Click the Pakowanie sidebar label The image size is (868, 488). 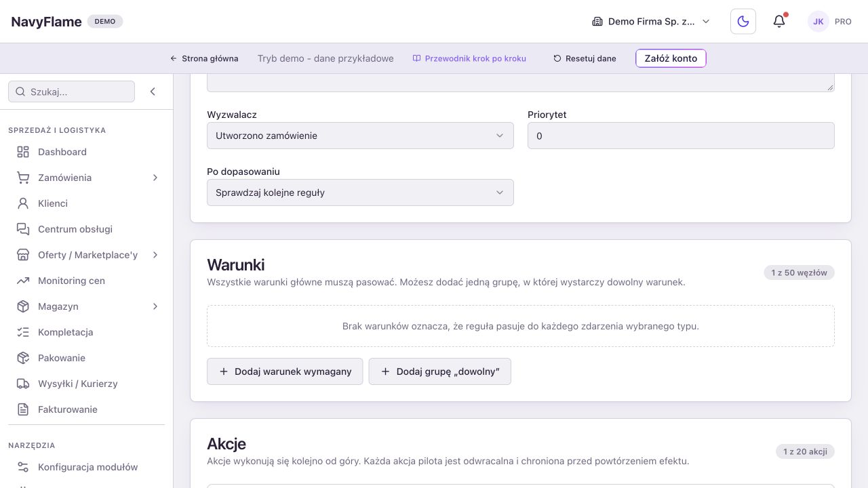[x=62, y=358]
